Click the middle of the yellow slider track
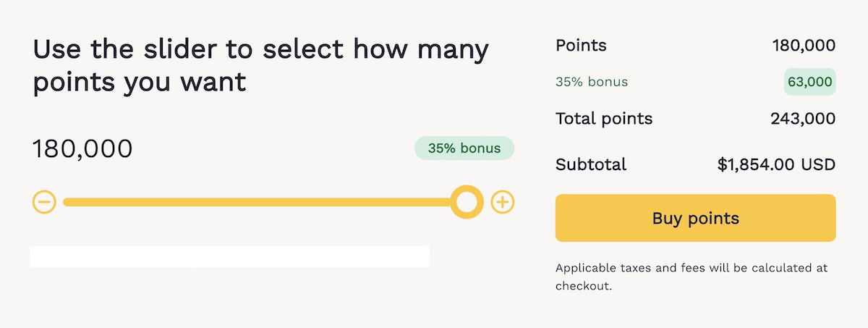Screen dimensions: 868x328 (257, 202)
